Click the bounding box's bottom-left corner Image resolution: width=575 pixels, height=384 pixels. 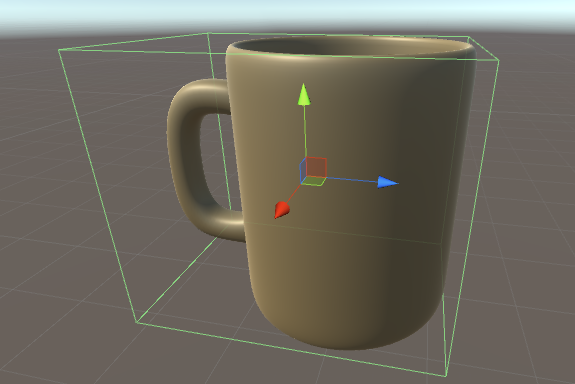tap(136, 322)
